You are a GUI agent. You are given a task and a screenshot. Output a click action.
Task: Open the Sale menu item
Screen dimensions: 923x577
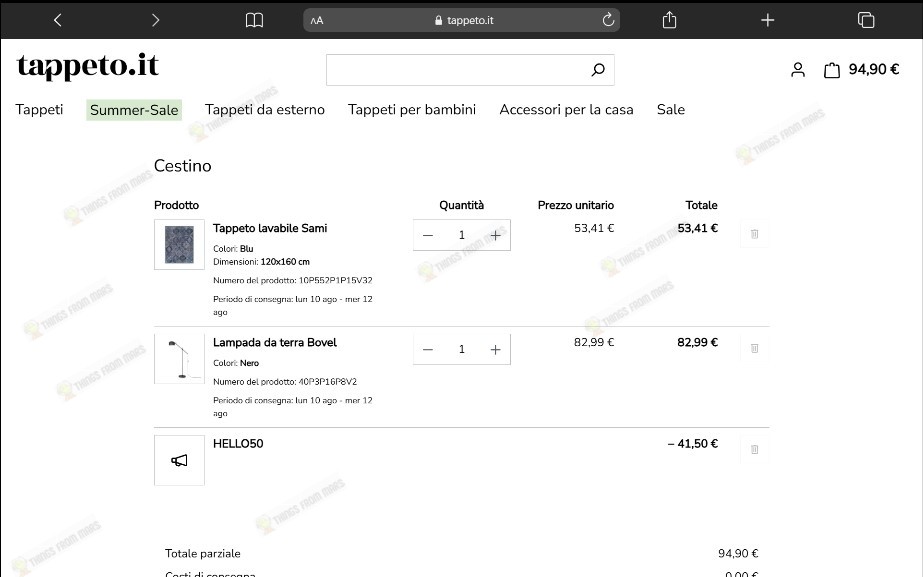[670, 110]
